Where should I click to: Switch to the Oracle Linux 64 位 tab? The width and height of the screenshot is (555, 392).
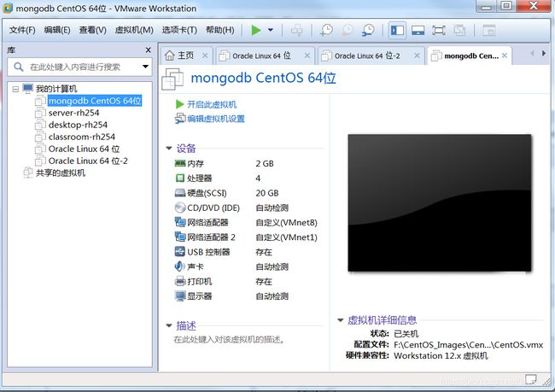pos(261,56)
